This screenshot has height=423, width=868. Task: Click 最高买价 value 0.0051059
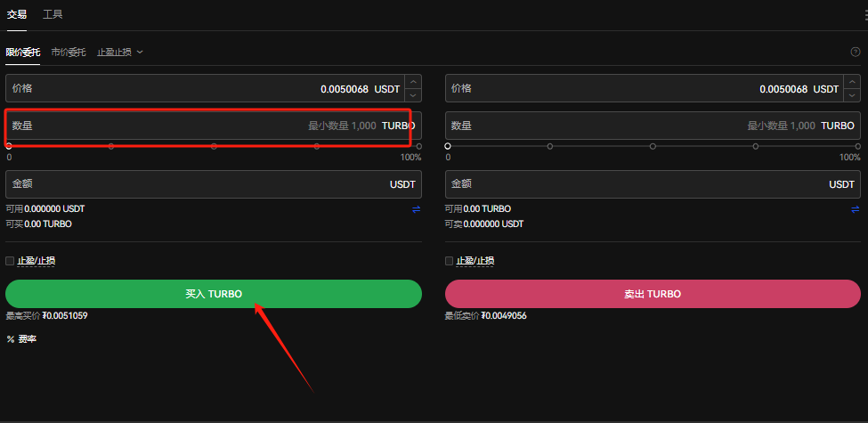click(x=65, y=316)
